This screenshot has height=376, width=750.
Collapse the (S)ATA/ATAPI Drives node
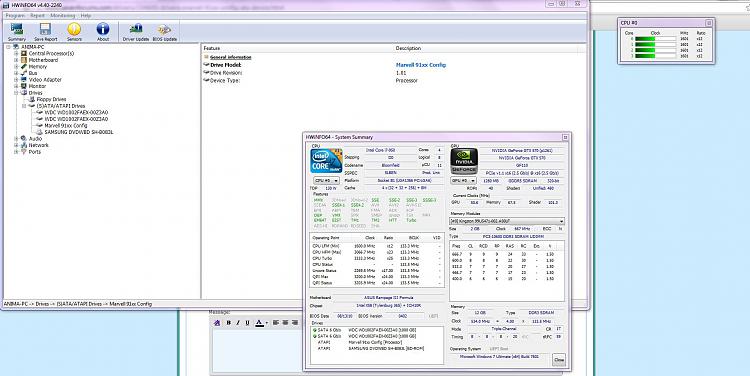(24, 106)
